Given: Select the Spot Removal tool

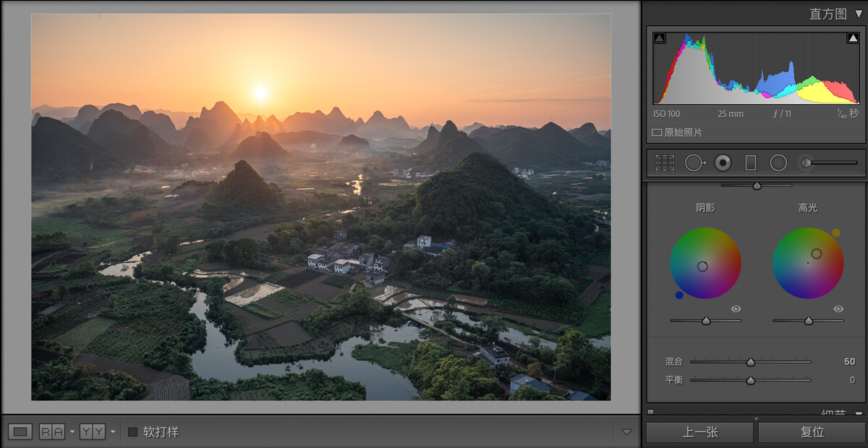Looking at the screenshot, I should (x=694, y=163).
